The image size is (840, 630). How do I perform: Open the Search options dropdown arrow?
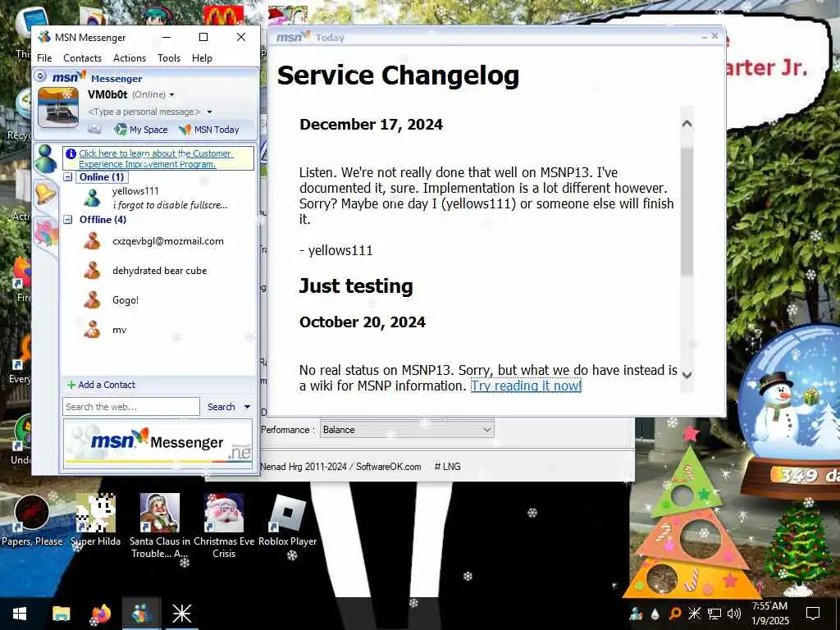click(247, 407)
